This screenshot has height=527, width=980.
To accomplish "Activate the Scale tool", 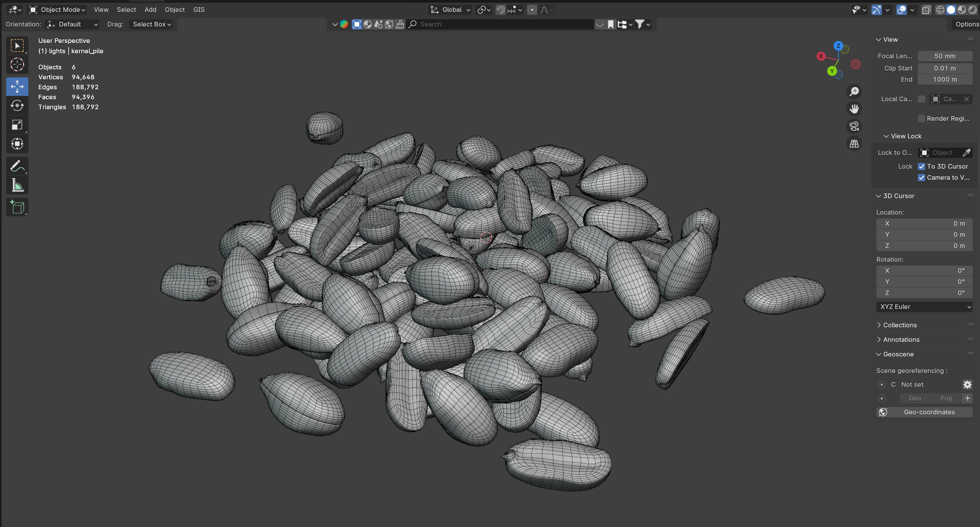I will (17, 125).
